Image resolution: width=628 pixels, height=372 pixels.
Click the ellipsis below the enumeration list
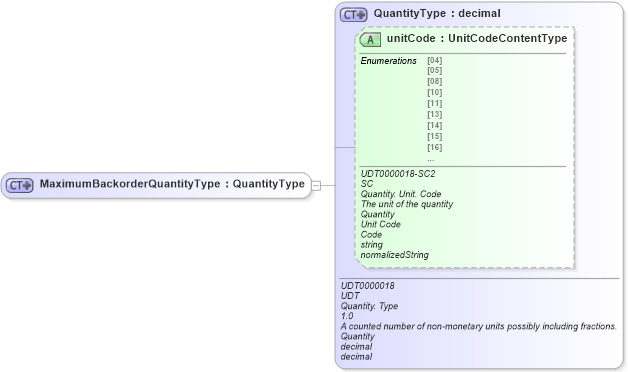tap(431, 159)
